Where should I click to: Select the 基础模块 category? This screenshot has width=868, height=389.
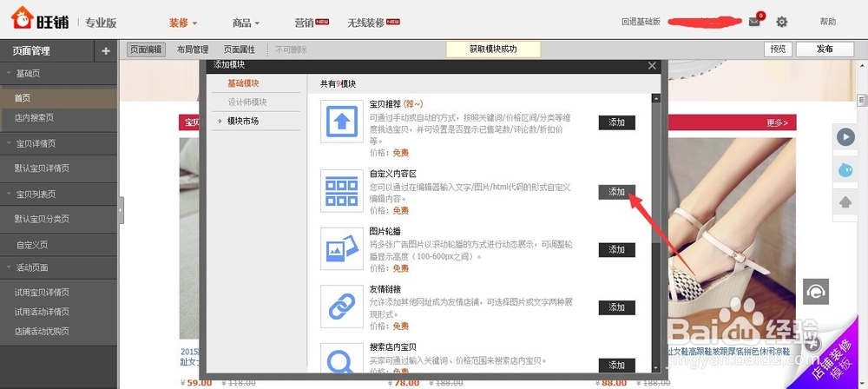click(243, 83)
